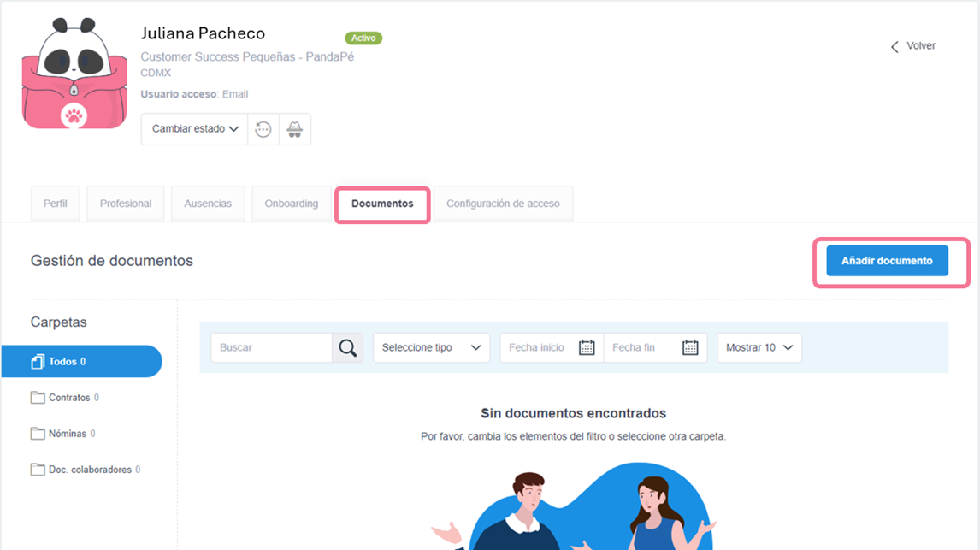Open the Fecha fin calendar icon

tap(690, 347)
